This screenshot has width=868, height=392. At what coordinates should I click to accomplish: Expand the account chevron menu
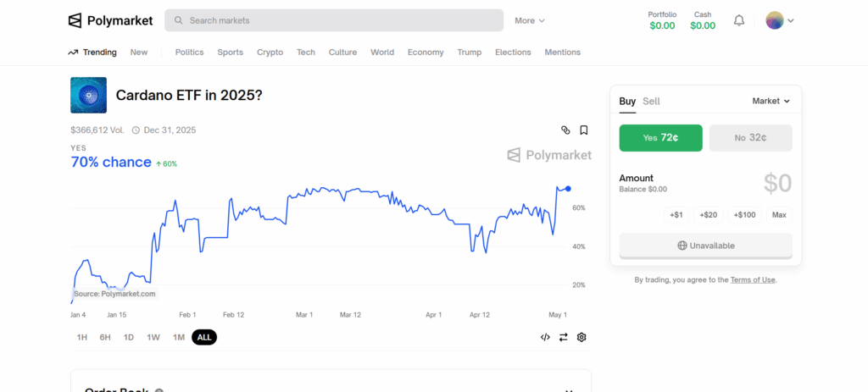791,20
